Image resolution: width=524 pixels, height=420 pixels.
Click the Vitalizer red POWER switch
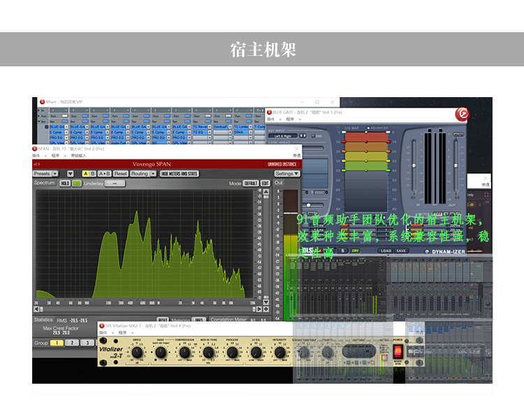pos(399,349)
